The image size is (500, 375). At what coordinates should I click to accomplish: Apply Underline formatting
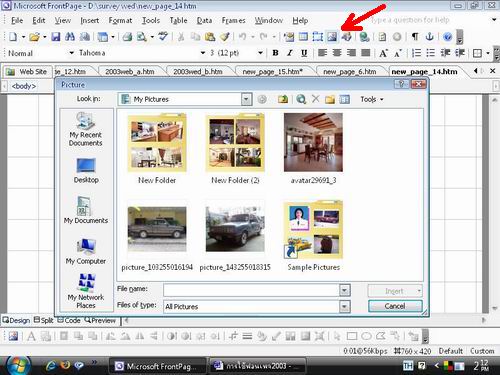[304, 53]
